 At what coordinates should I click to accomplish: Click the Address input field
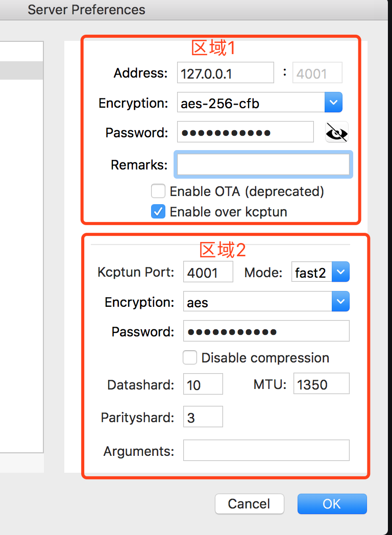[x=225, y=72]
